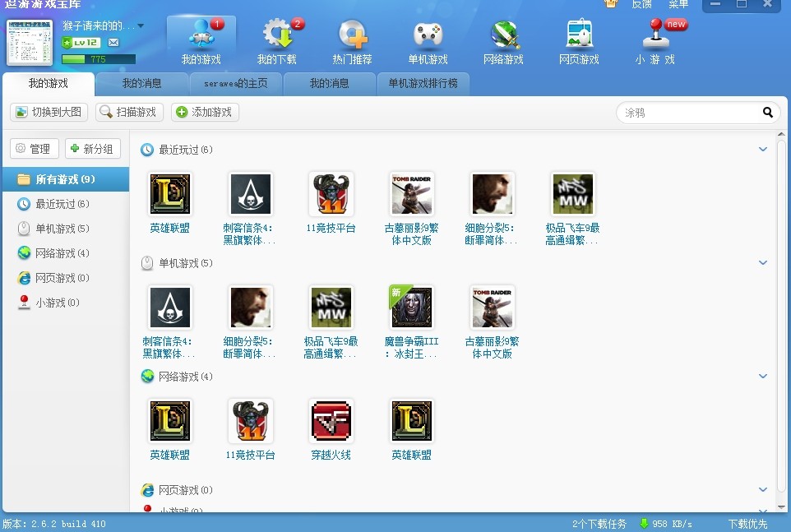The width and height of the screenshot is (791, 532).
Task: Open 网页游戏 web games icon
Action: pos(579,43)
